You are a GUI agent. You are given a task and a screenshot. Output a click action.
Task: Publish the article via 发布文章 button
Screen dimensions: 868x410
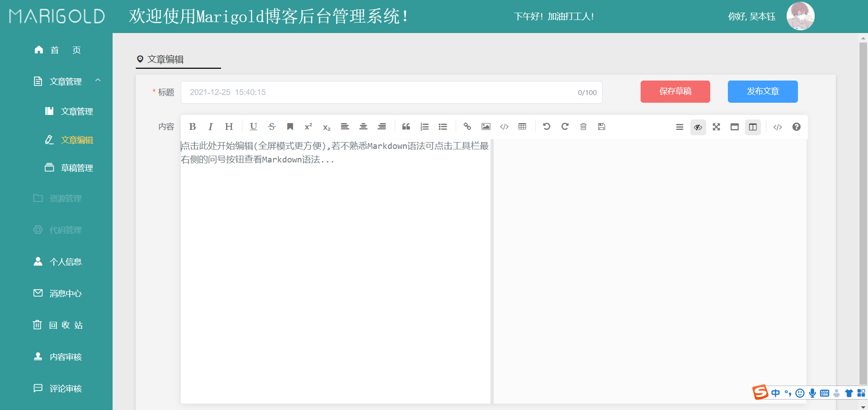click(x=762, y=91)
